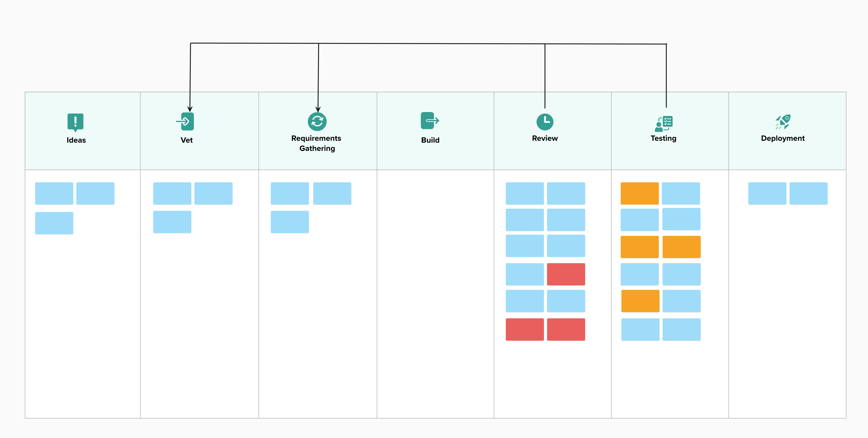The height and width of the screenshot is (438, 868).
Task: Select the first orange card in Testing
Action: (x=640, y=193)
